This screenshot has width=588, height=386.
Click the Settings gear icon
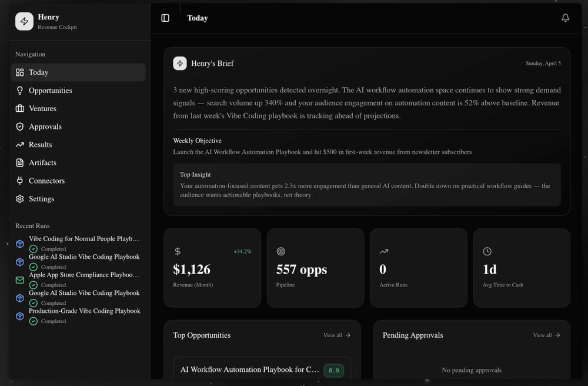click(20, 199)
